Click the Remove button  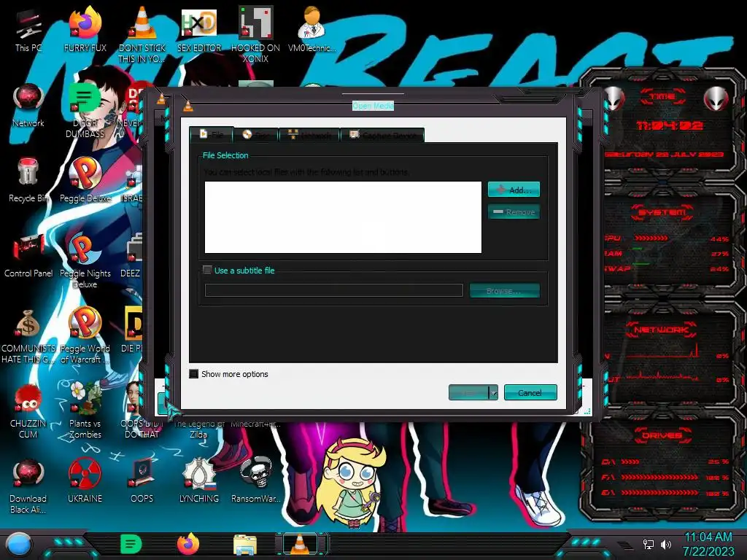pyautogui.click(x=514, y=212)
